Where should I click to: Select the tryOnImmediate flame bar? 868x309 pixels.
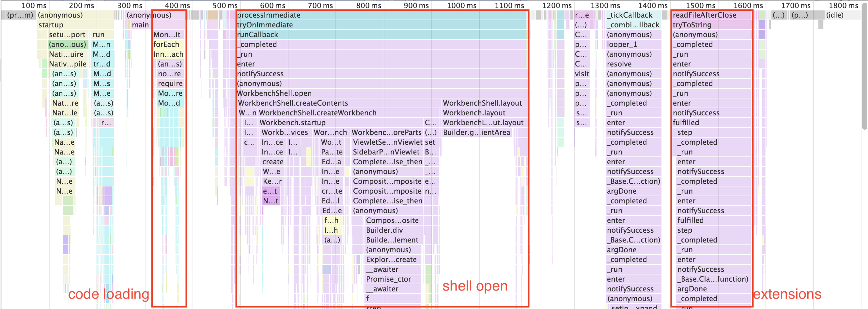pos(382,25)
